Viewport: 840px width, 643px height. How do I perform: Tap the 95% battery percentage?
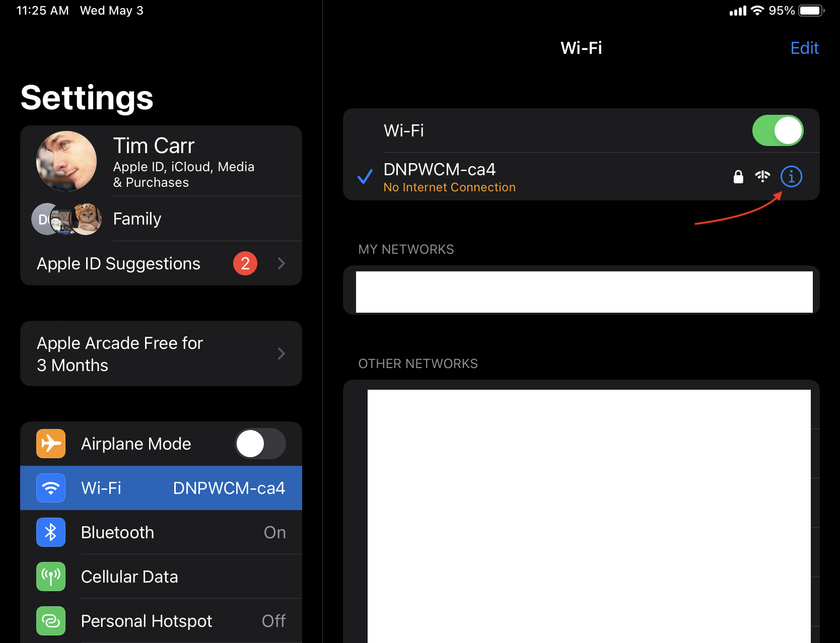782,11
